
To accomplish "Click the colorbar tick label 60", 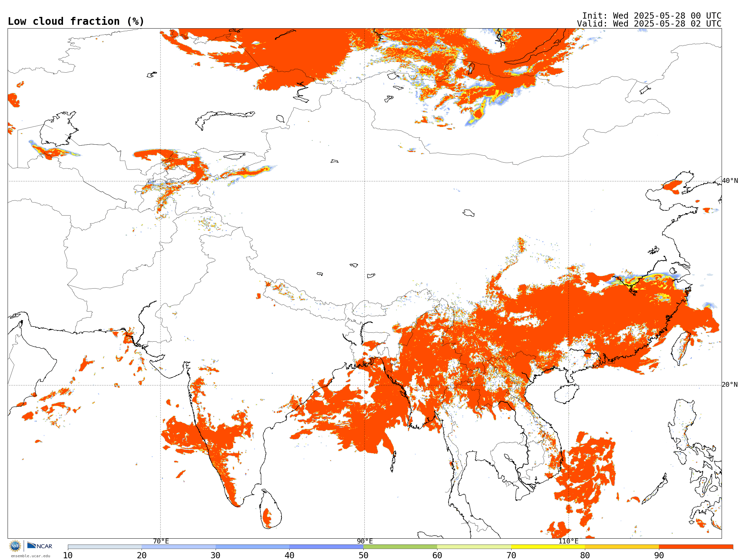I will tap(437, 556).
